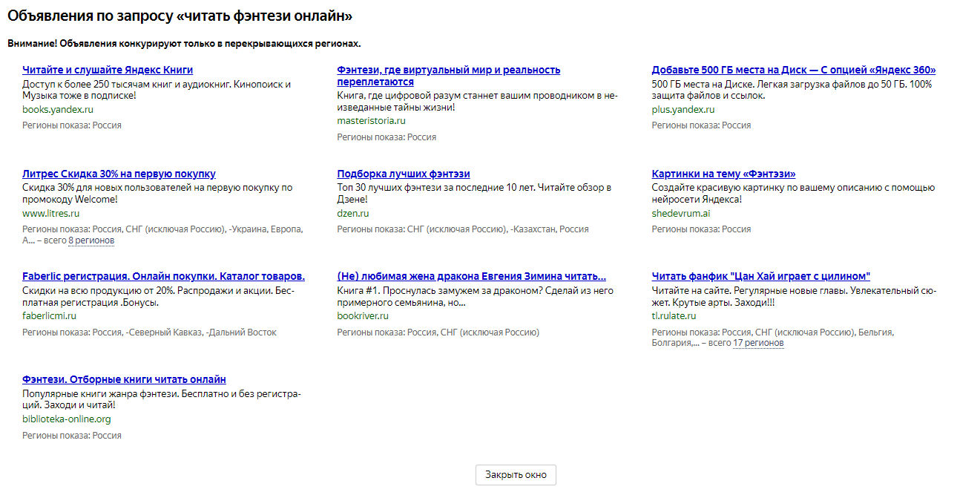This screenshot has width=980, height=498.
Task: Open 'Читайте и слушайте Яндекс Книги' ad link
Action: coord(108,70)
